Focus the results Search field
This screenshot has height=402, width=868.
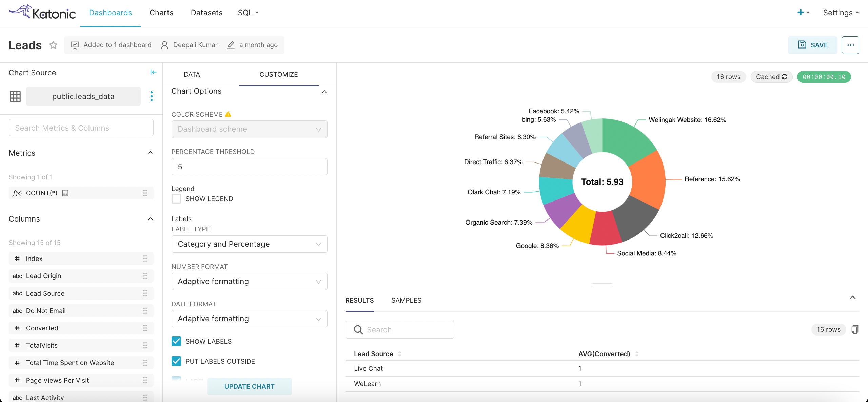click(x=400, y=330)
